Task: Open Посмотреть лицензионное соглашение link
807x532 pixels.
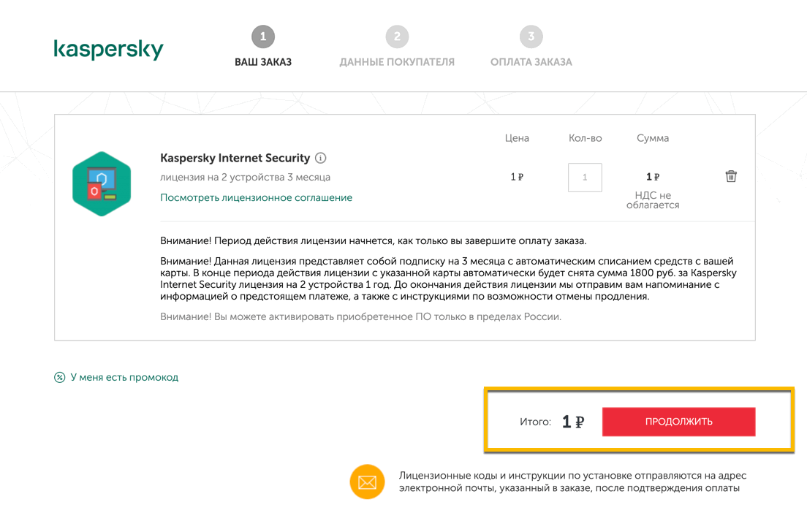Action: [256, 197]
